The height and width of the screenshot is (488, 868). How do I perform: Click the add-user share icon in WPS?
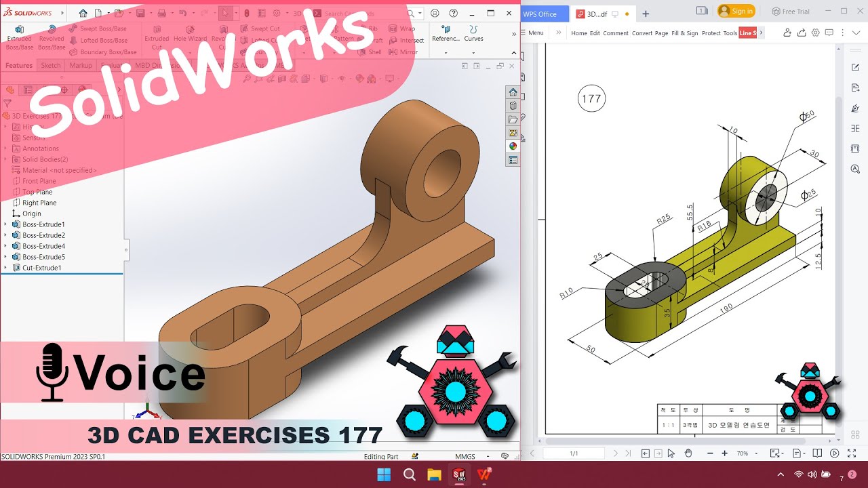click(x=787, y=33)
